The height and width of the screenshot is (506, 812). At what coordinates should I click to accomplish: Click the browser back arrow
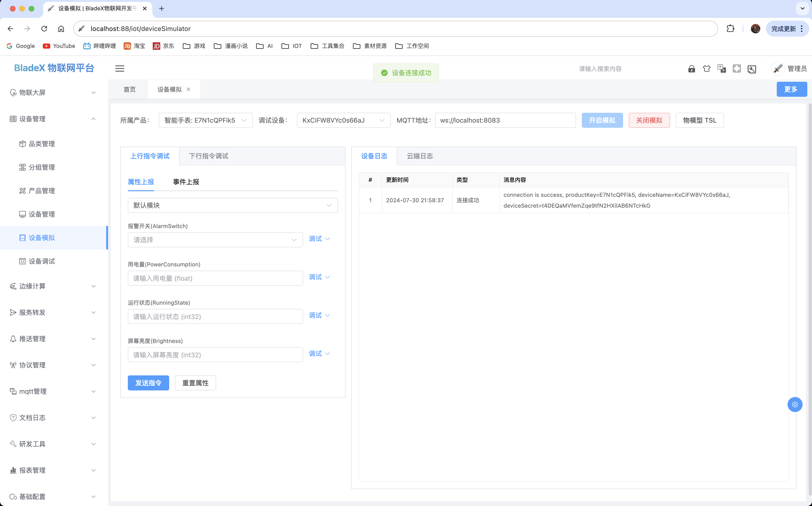(x=10, y=29)
